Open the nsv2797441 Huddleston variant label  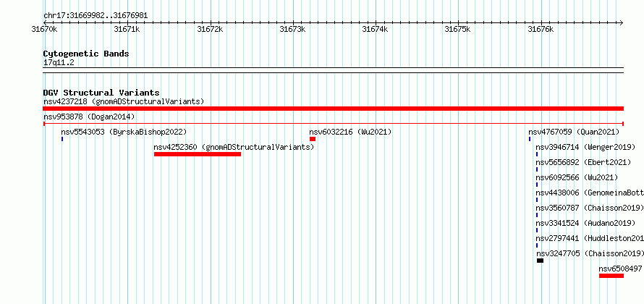tap(590, 238)
